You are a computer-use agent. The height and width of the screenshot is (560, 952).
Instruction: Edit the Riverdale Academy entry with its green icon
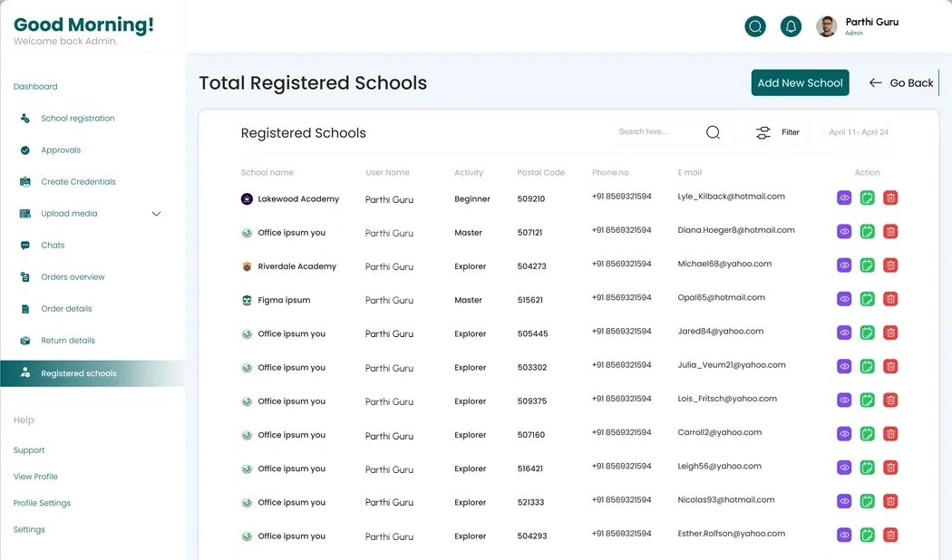coord(867,266)
